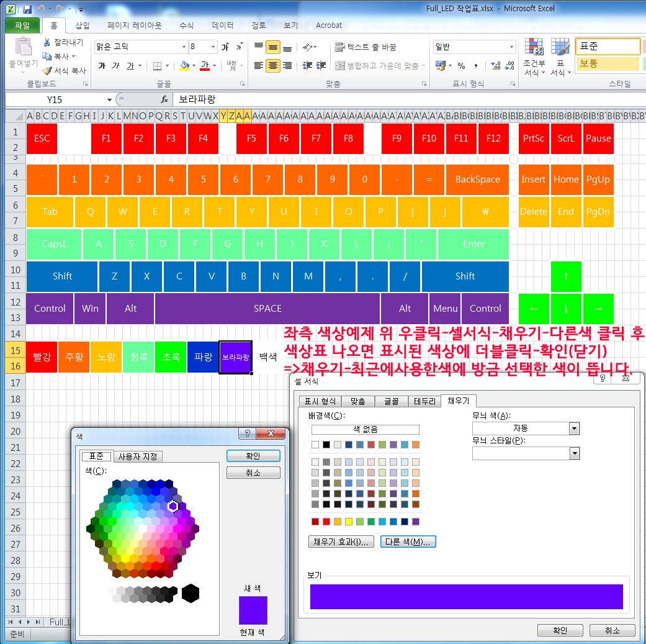Decrease font size button
Screen dimensions: 646x644
coord(239,47)
